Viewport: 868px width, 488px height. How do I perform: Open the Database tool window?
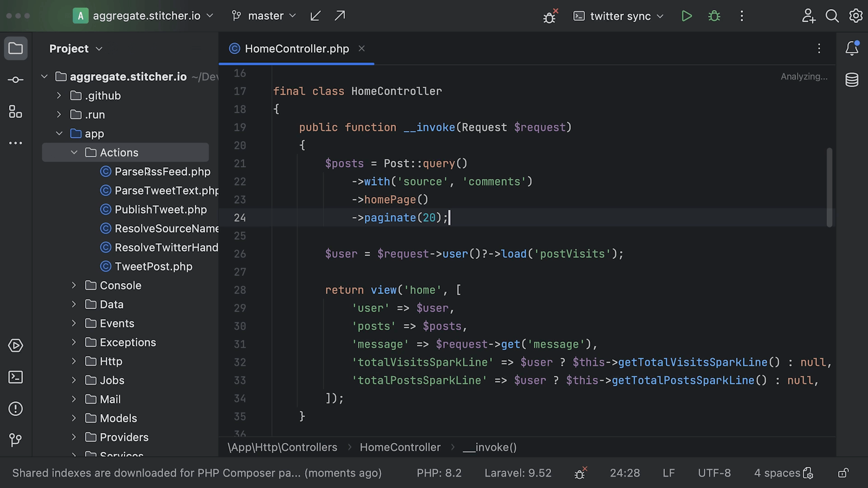(x=852, y=80)
